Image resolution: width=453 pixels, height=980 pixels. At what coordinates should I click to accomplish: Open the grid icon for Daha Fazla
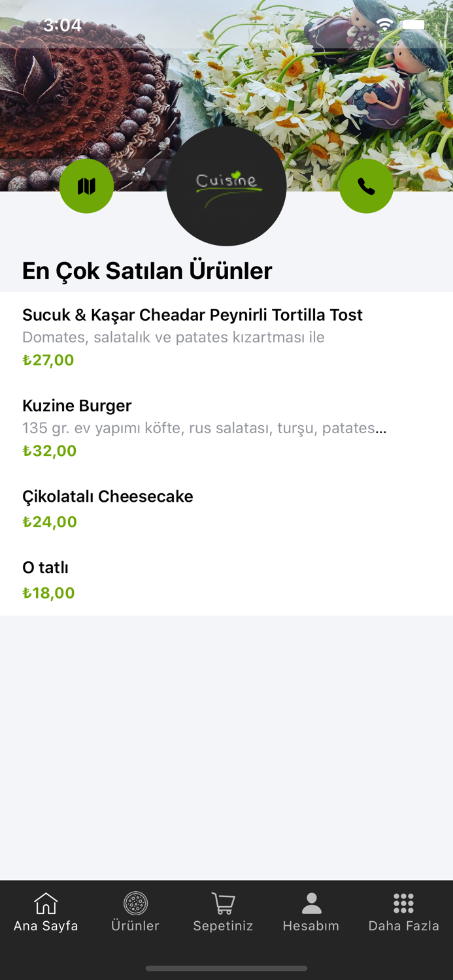click(404, 902)
